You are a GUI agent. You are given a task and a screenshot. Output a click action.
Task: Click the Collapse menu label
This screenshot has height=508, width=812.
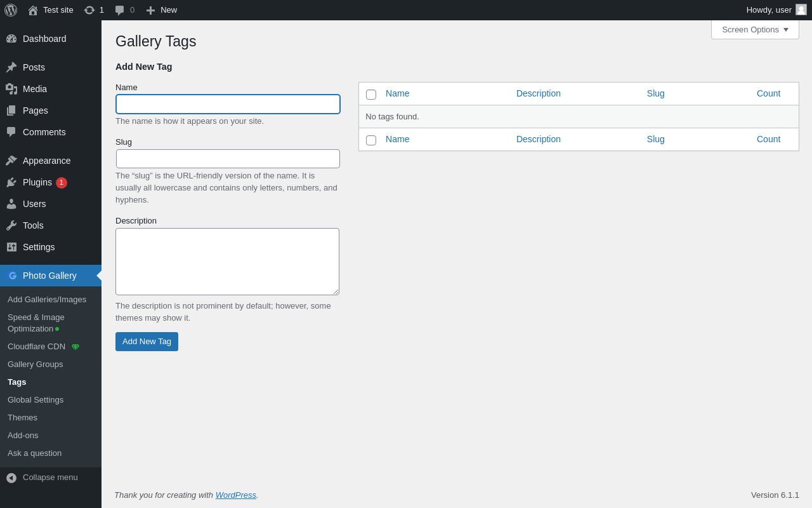click(x=50, y=478)
